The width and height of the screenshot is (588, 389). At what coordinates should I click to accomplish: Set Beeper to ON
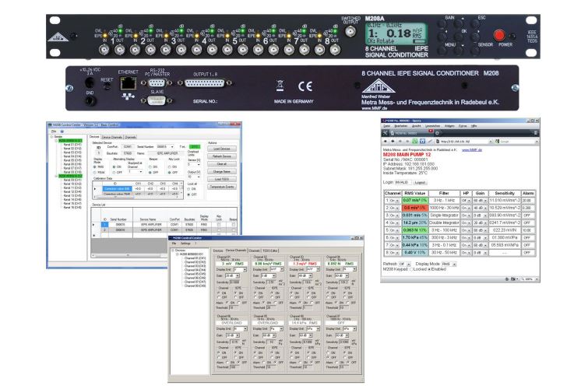(150, 166)
